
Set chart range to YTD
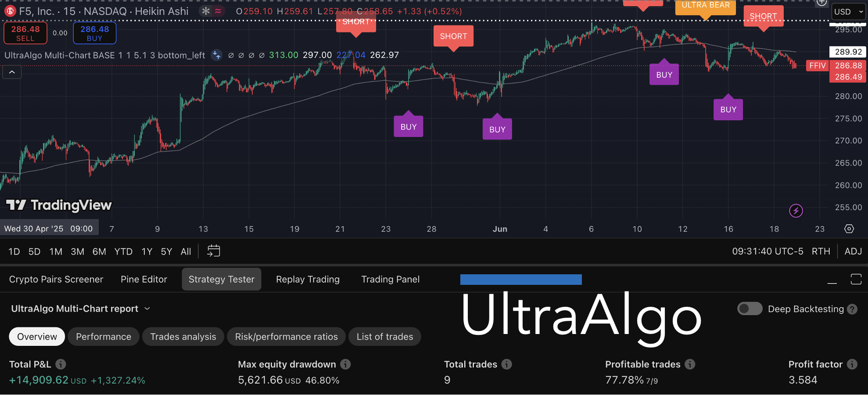tap(123, 251)
